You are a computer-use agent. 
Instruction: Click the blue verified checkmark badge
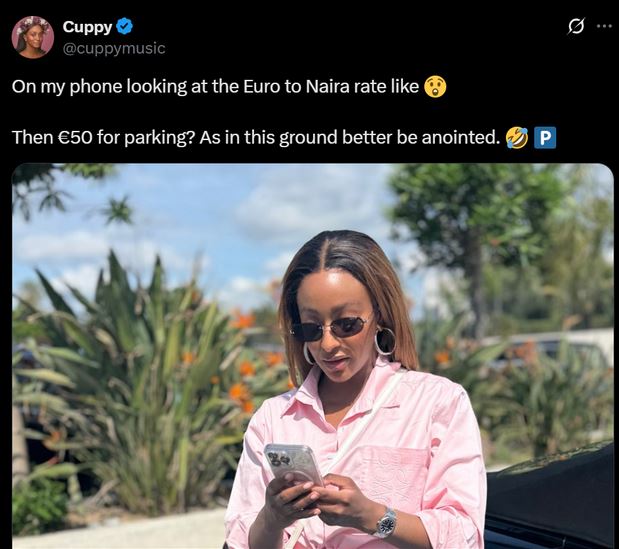coord(124,26)
